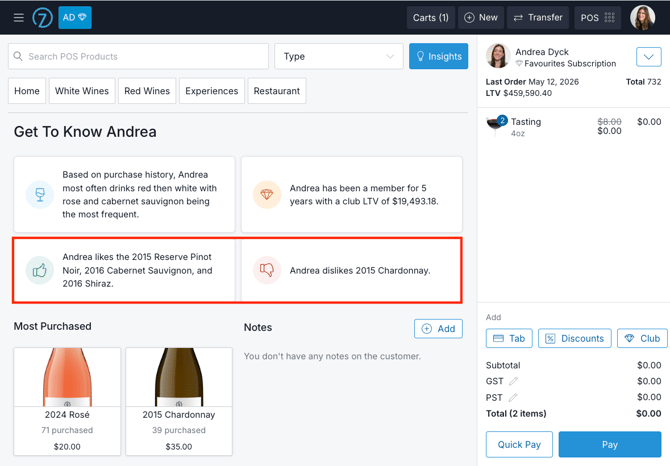Select the 2024 Rosé product thumbnail
The height and width of the screenshot is (466, 670).
67,377
